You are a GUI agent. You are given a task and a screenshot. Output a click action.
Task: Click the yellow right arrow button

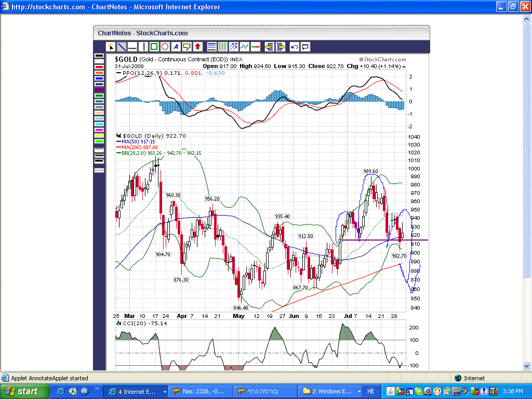(x=280, y=47)
